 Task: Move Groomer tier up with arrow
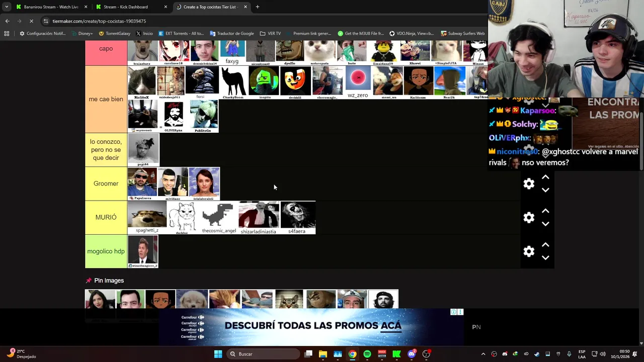[545, 177]
